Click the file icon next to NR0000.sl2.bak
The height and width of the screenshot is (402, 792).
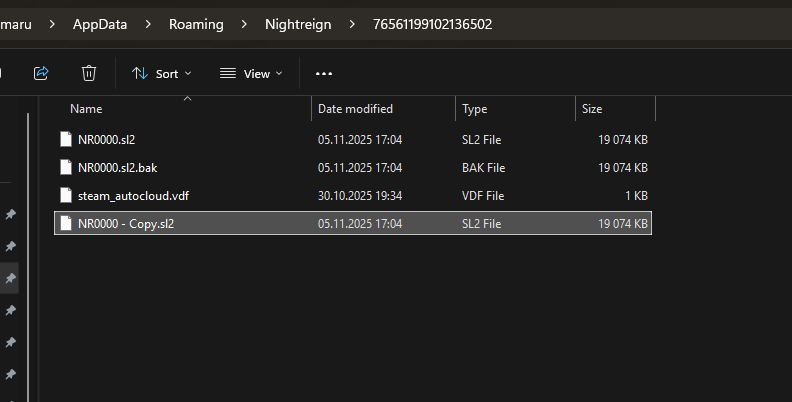[x=67, y=167]
